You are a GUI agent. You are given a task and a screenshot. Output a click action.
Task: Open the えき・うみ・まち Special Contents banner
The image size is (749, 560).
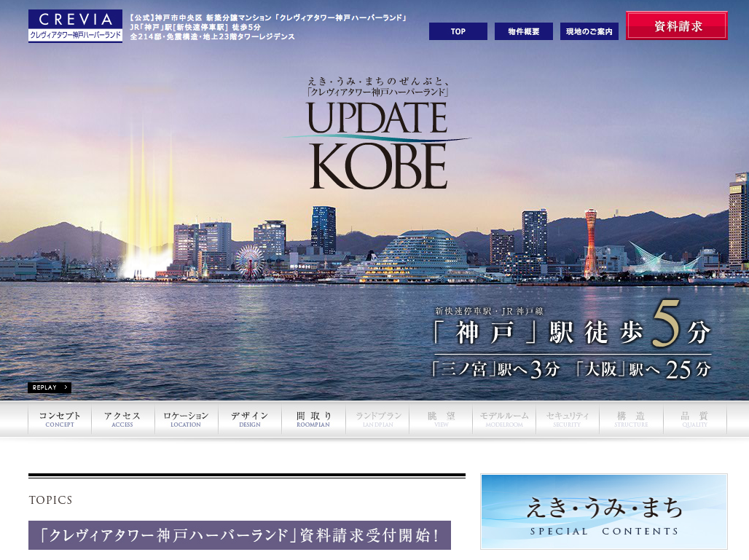tap(603, 511)
